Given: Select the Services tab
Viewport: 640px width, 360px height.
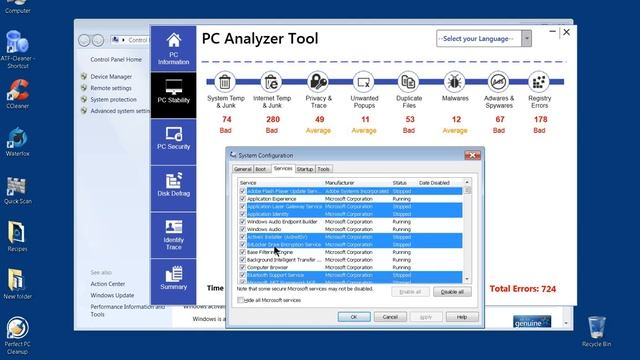Looking at the screenshot, I should pos(283,168).
